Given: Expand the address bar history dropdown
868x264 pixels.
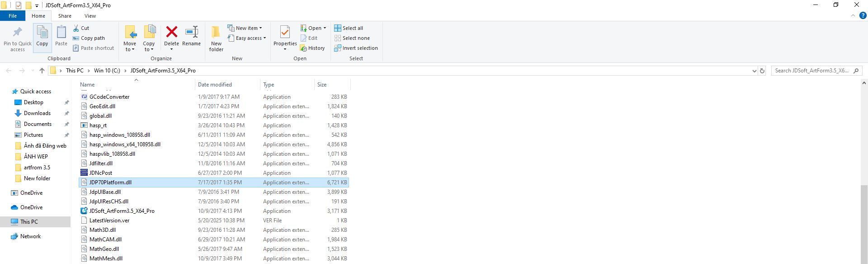Looking at the screenshot, I should tap(754, 71).
